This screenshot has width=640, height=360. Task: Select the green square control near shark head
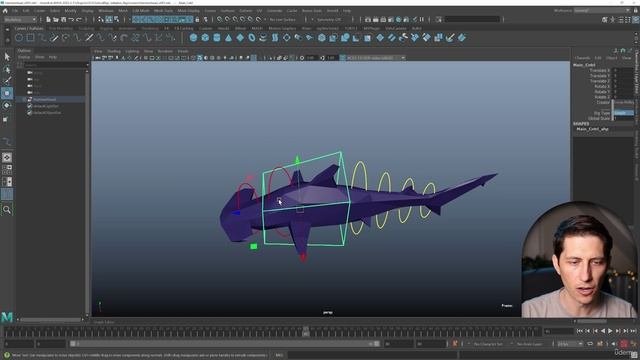click(x=253, y=246)
